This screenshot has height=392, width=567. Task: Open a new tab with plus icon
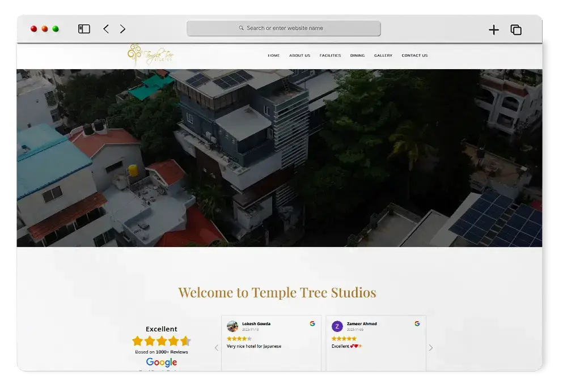click(494, 29)
